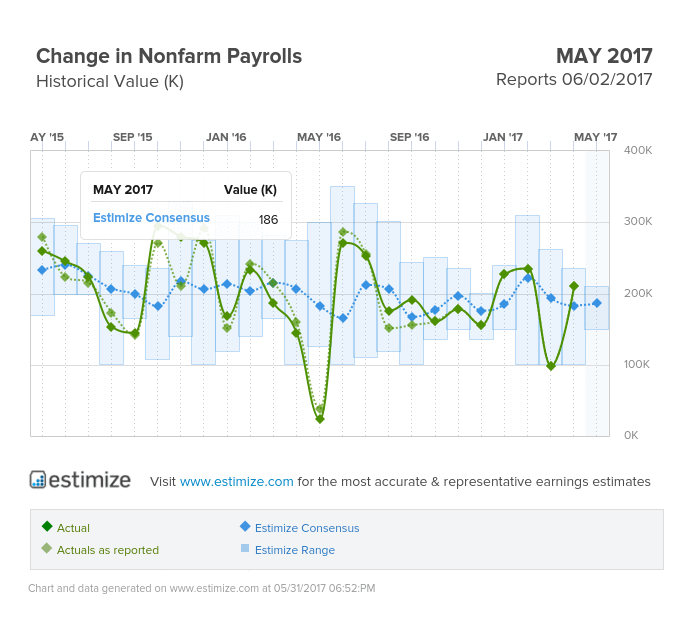The width and height of the screenshot is (685, 620).
Task: Click the MAY 2017 heading at top right
Action: click(x=604, y=56)
